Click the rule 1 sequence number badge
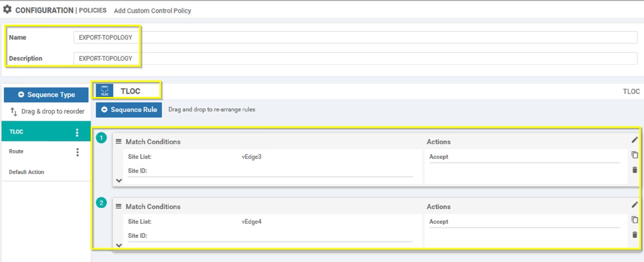 pyautogui.click(x=101, y=138)
